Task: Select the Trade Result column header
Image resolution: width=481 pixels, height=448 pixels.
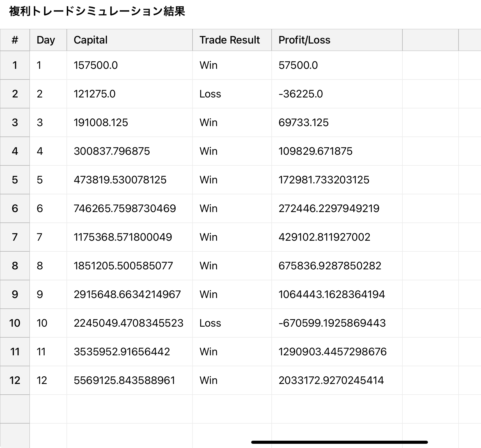Action: click(230, 40)
